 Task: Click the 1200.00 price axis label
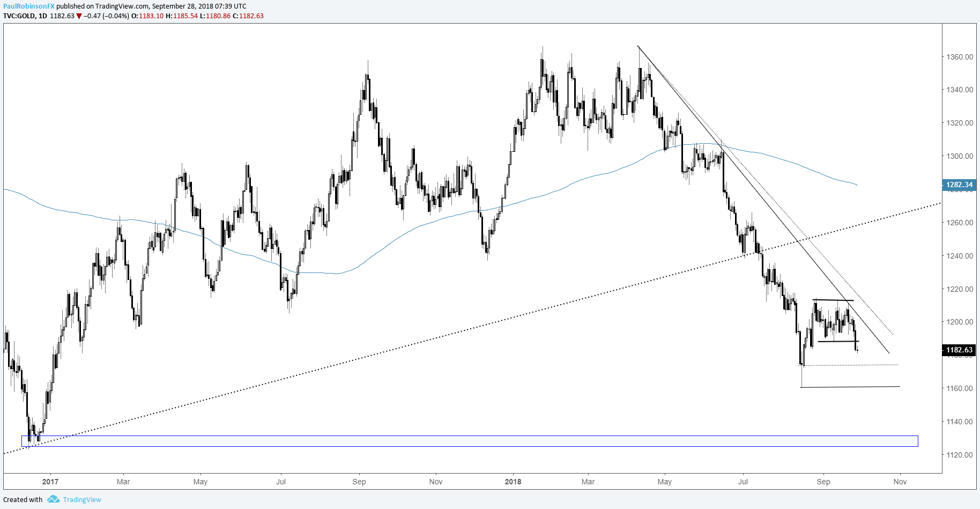(x=960, y=322)
